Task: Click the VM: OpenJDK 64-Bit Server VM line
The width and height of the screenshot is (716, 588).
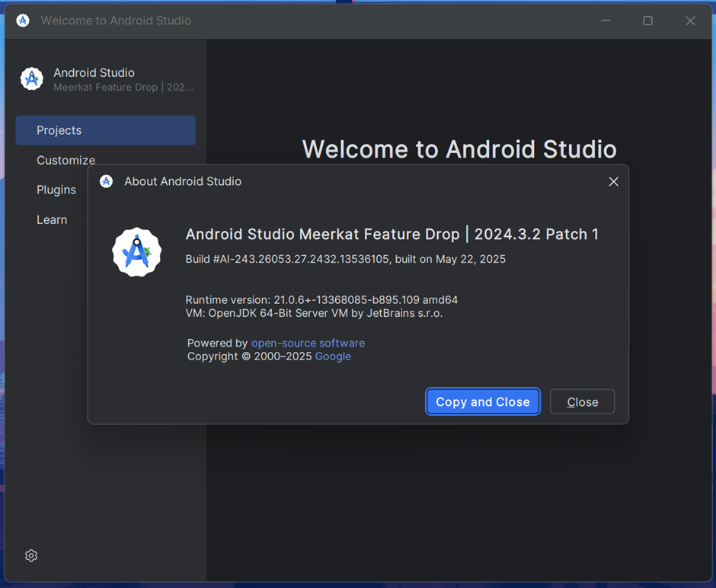Action: coord(314,313)
